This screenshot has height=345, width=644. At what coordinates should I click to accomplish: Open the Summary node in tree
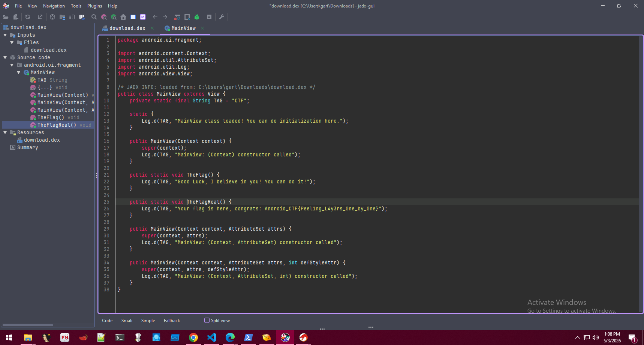[x=24, y=147]
